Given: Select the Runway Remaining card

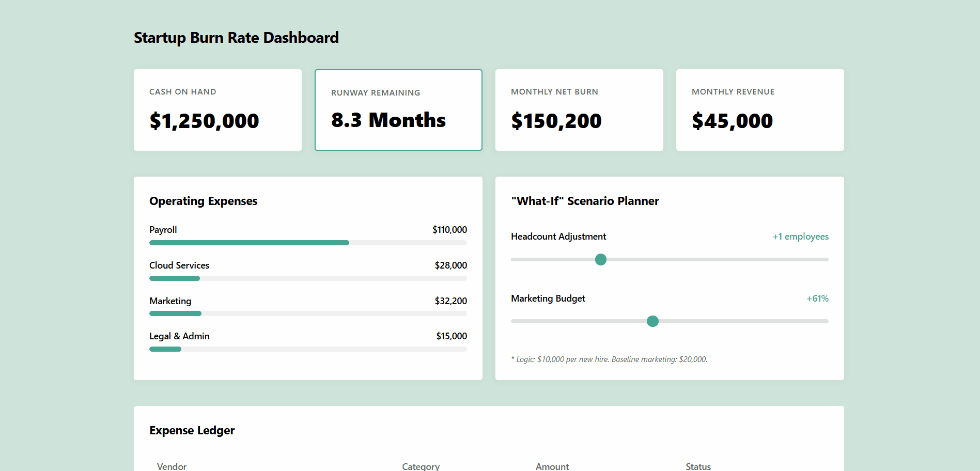Looking at the screenshot, I should pyautogui.click(x=398, y=110).
